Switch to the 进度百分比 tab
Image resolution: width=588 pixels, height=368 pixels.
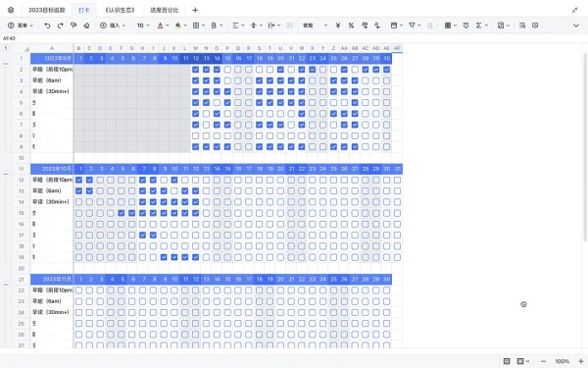click(x=165, y=10)
